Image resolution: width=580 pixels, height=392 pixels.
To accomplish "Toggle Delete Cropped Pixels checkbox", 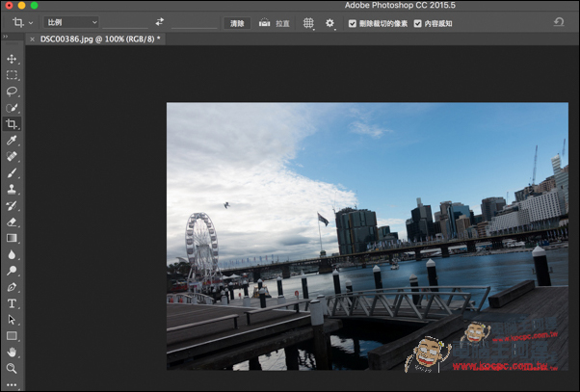I will click(x=353, y=24).
